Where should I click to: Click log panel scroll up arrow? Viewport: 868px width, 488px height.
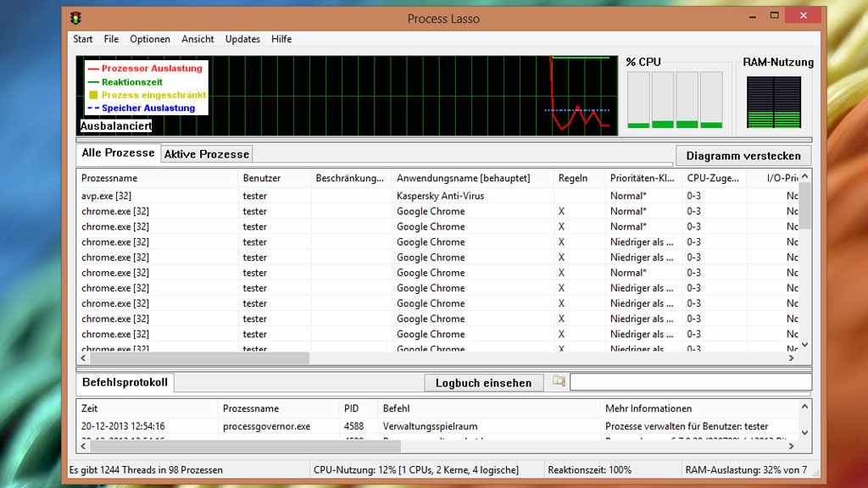(x=805, y=407)
